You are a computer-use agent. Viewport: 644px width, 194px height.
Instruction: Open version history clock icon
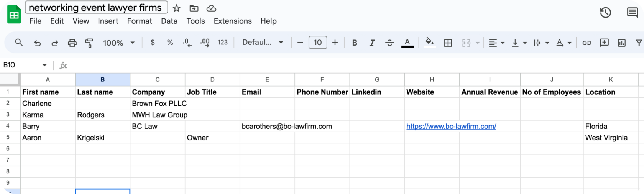click(x=605, y=13)
